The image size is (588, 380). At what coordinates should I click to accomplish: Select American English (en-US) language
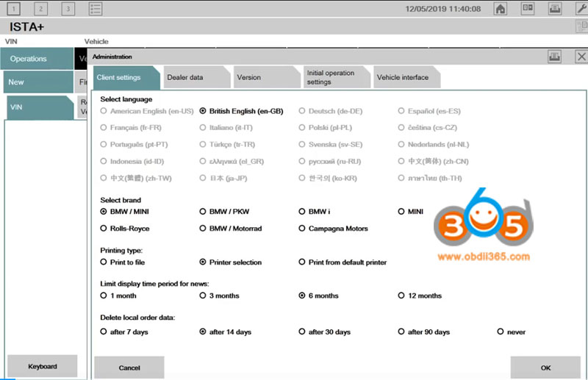147,111
